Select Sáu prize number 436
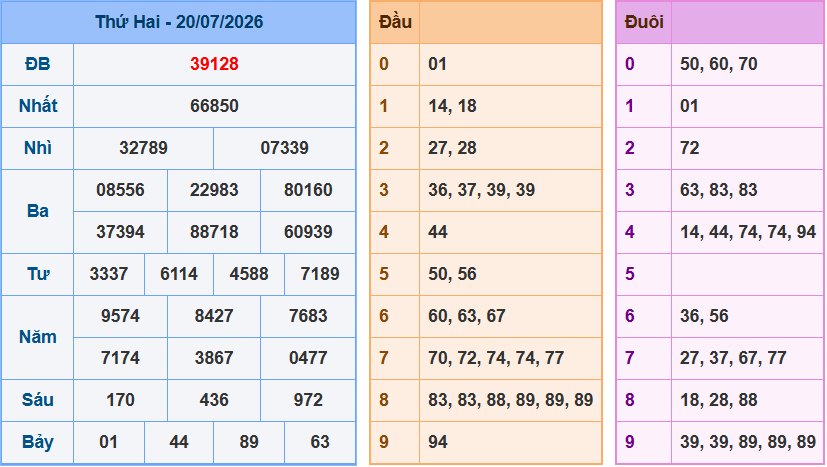 [x=214, y=400]
